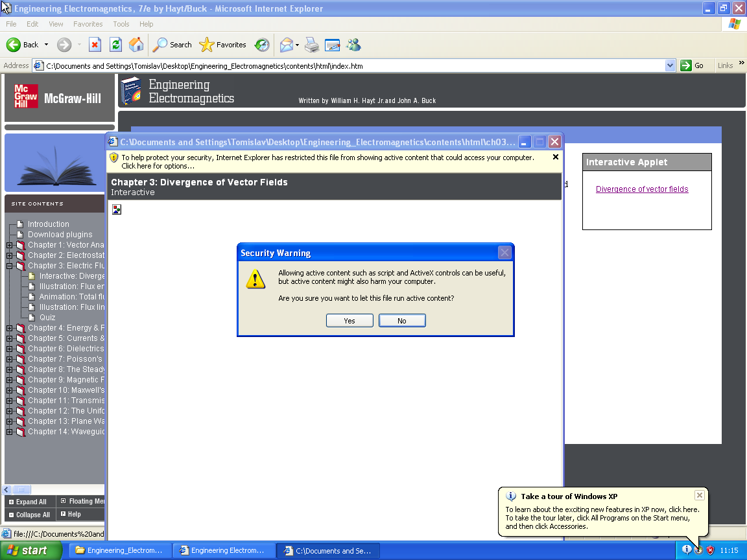The width and height of the screenshot is (747, 560).
Task: Open the Help menu
Action: coord(147,24)
